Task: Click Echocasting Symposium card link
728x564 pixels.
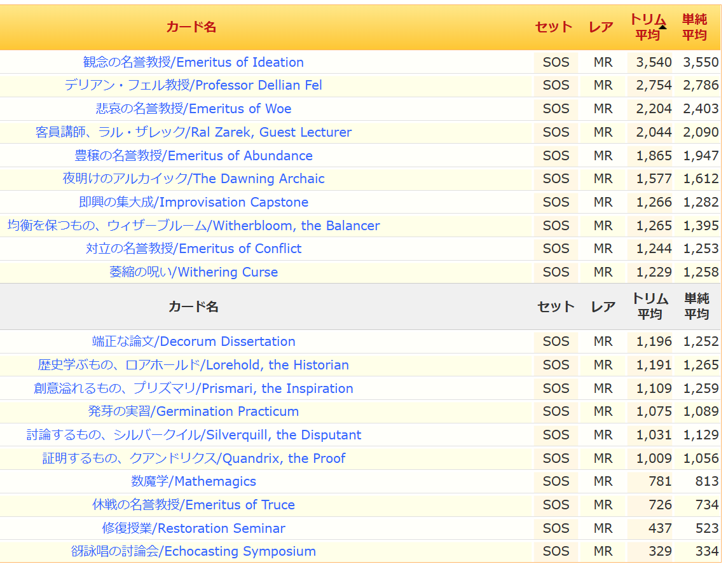Action: pyautogui.click(x=193, y=551)
